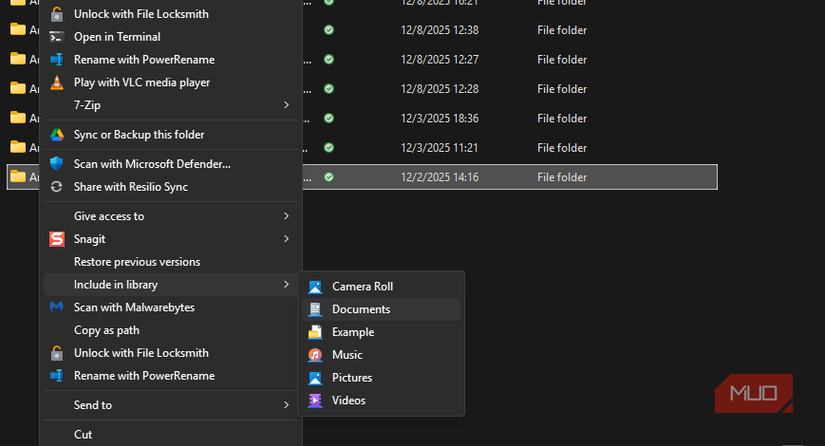
Task: Click the Music library icon
Action: tap(315, 355)
